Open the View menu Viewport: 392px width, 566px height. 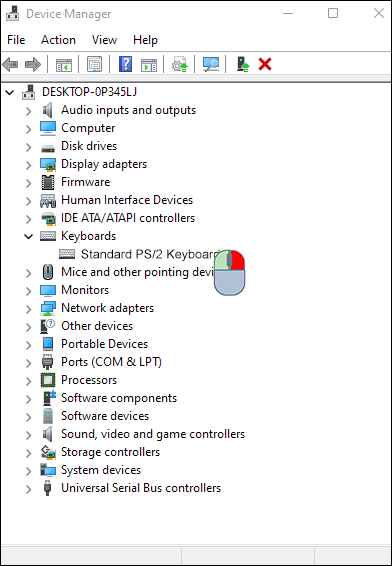[104, 40]
